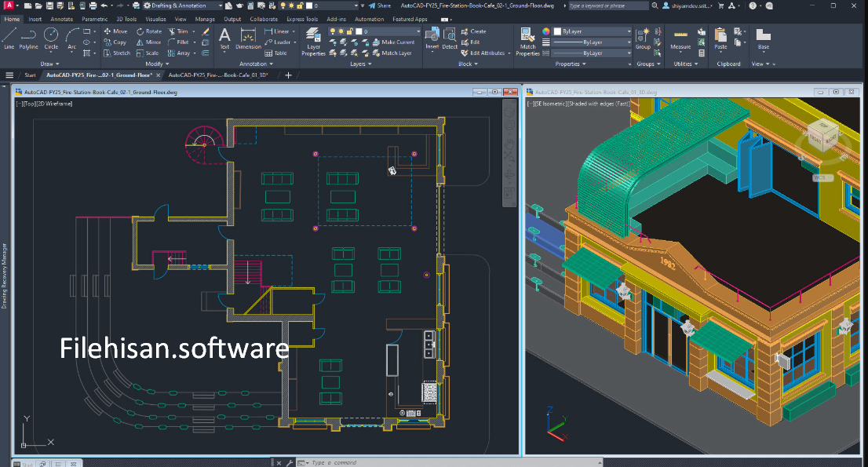Click the search magnifier icon
The height and width of the screenshot is (467, 868).
click(x=655, y=5)
